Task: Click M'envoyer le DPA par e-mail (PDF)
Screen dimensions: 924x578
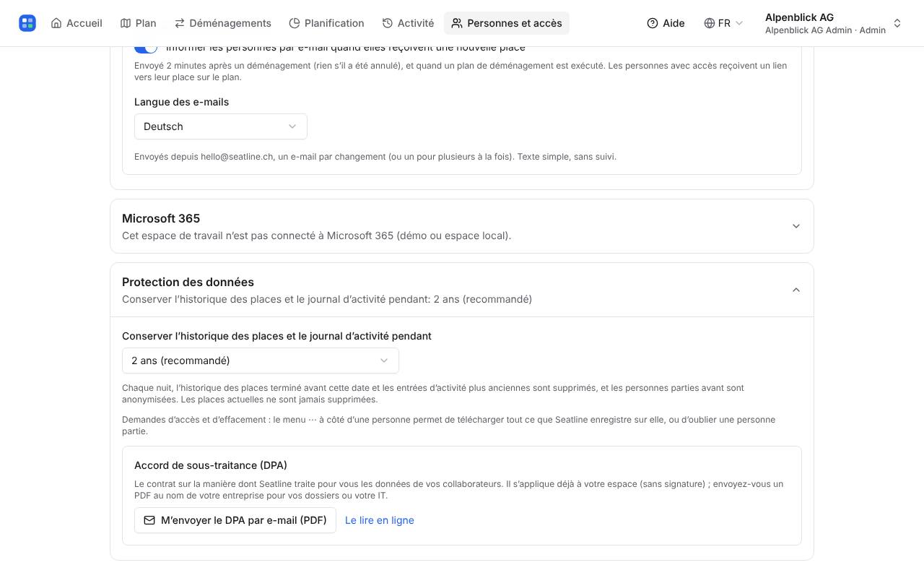Action: [x=235, y=520]
